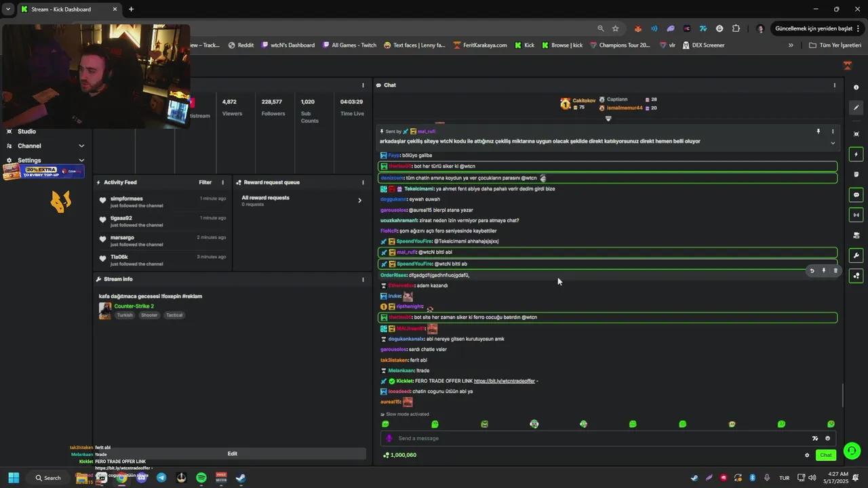
Task: Show more bookmarks with the double chevron
Action: point(791,45)
